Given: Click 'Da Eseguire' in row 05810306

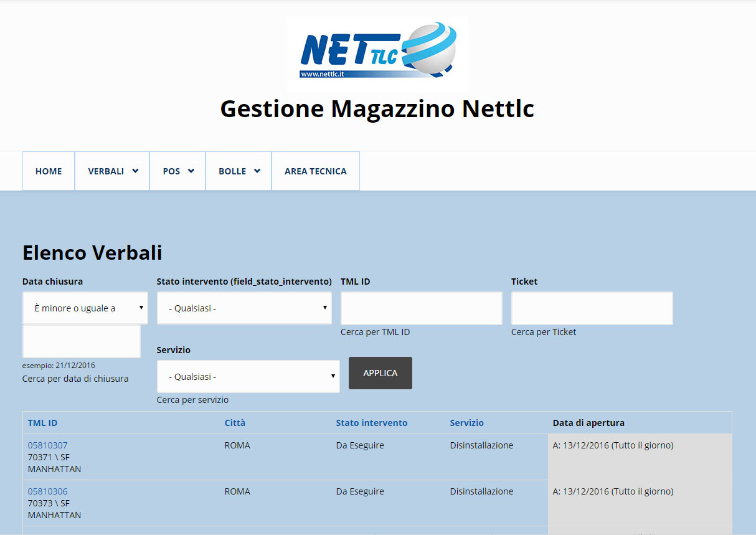Looking at the screenshot, I should click(x=360, y=491).
